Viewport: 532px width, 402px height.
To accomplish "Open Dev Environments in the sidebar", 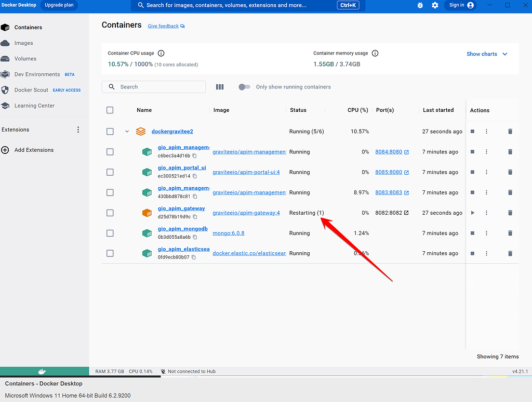I will click(x=38, y=74).
